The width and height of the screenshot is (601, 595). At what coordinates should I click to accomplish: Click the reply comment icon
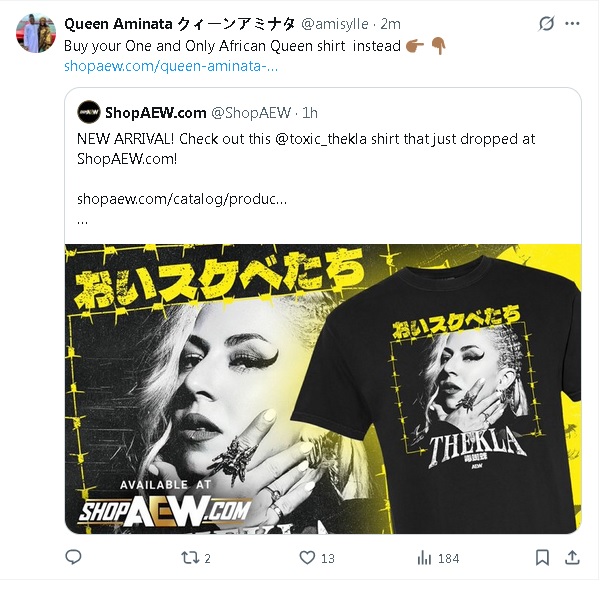(74, 558)
